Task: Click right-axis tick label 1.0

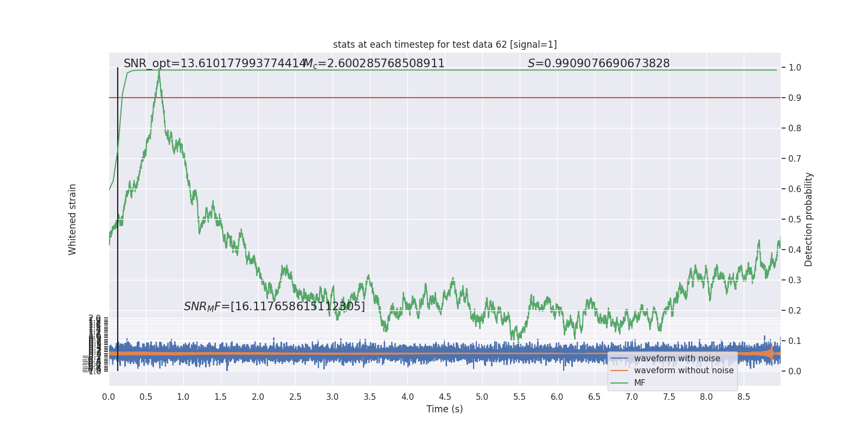Action: pyautogui.click(x=795, y=68)
